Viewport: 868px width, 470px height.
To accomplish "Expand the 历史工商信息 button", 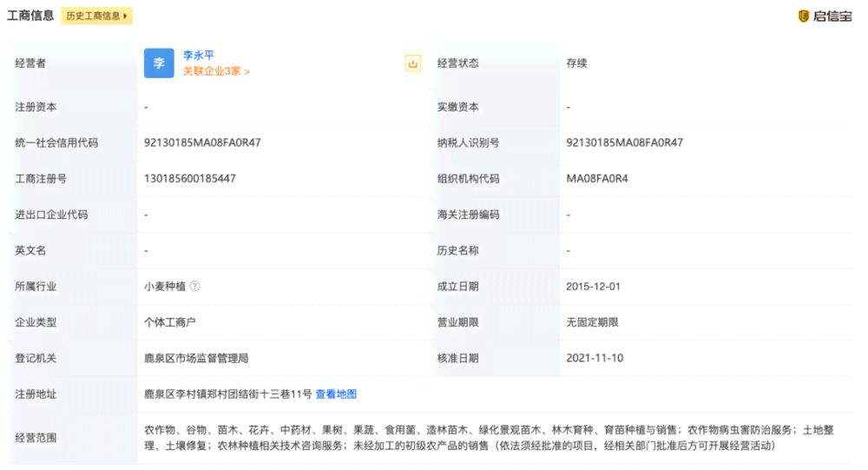I will [97, 17].
